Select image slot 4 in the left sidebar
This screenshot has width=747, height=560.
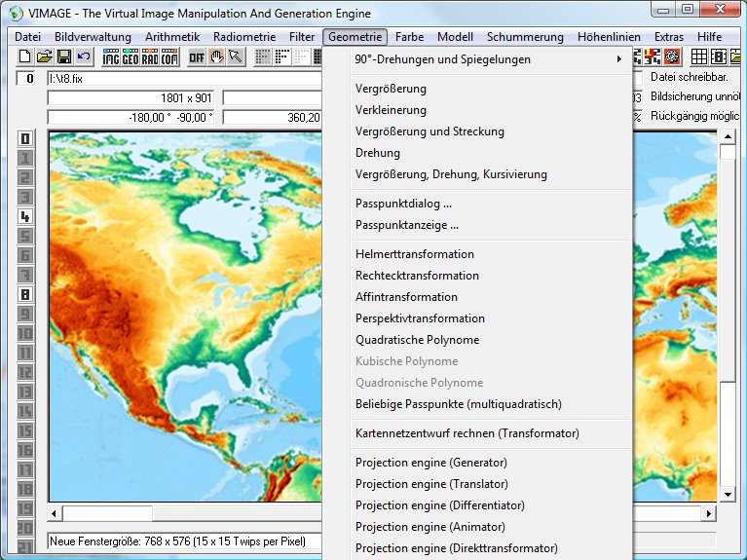pos(26,216)
